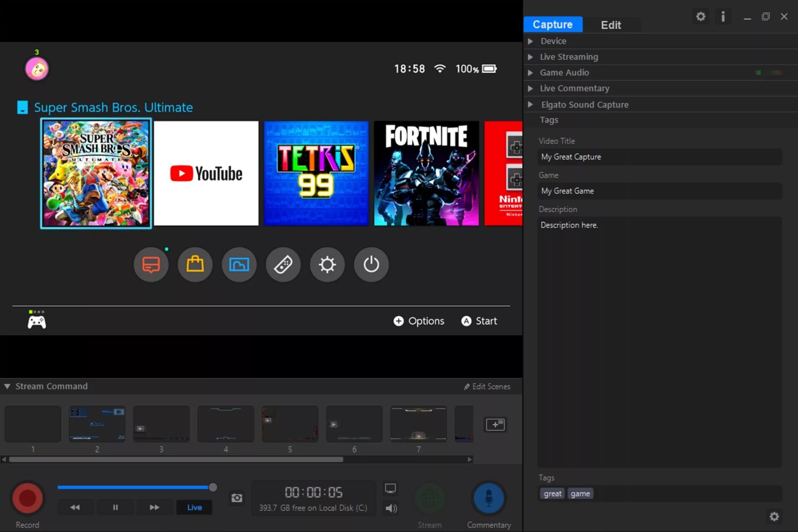The image size is (798, 532).
Task: Click the scene list horizontal scrollbar
Action: [x=176, y=459]
